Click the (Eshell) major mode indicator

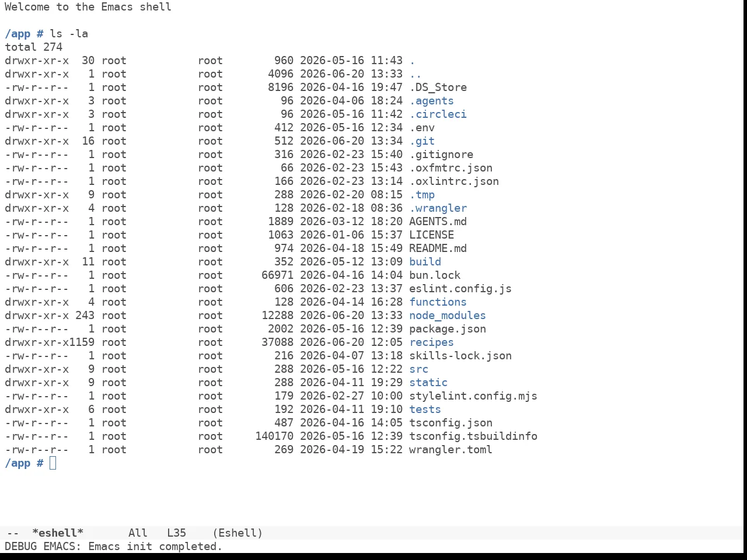pos(238,533)
